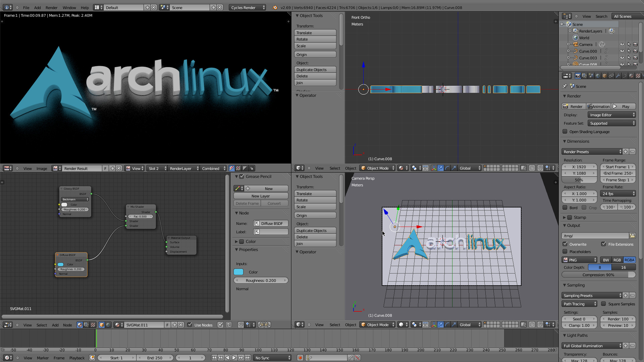Expand the Stamp panel
The width and height of the screenshot is (644, 362).
[x=565, y=217]
